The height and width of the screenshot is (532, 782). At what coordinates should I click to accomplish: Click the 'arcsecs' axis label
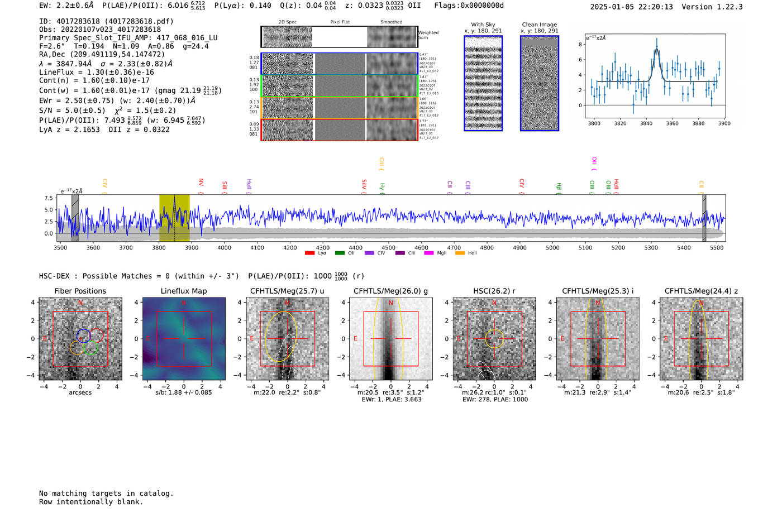click(x=80, y=392)
